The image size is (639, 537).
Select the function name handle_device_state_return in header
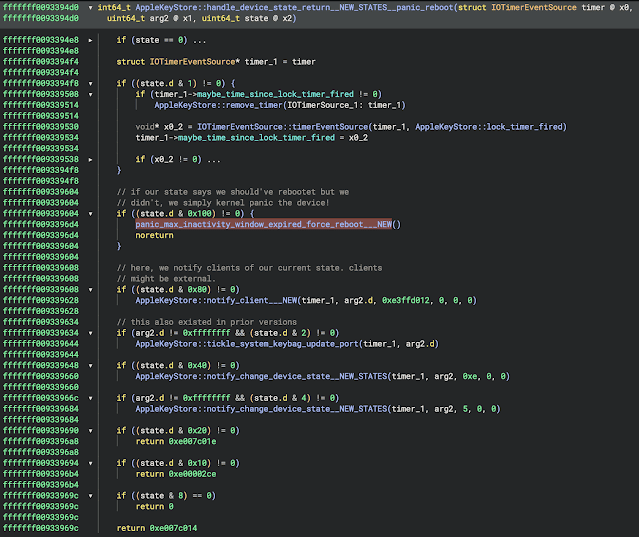click(264, 7)
